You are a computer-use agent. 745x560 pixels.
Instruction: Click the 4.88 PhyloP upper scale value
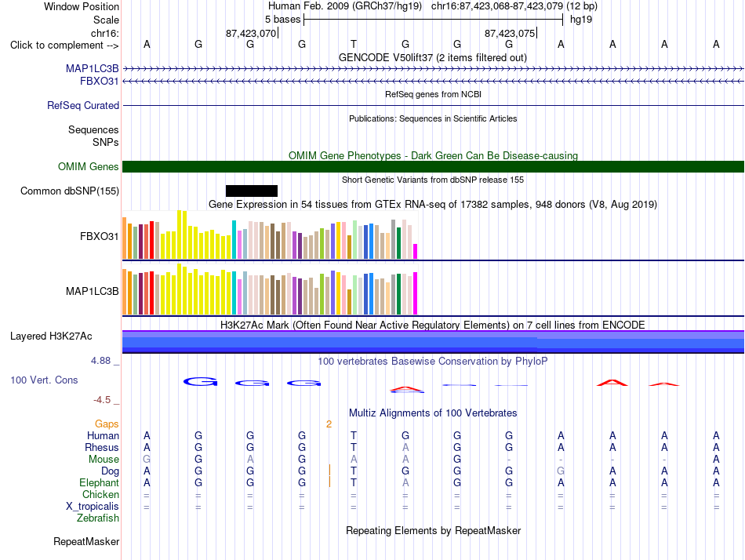point(100,361)
